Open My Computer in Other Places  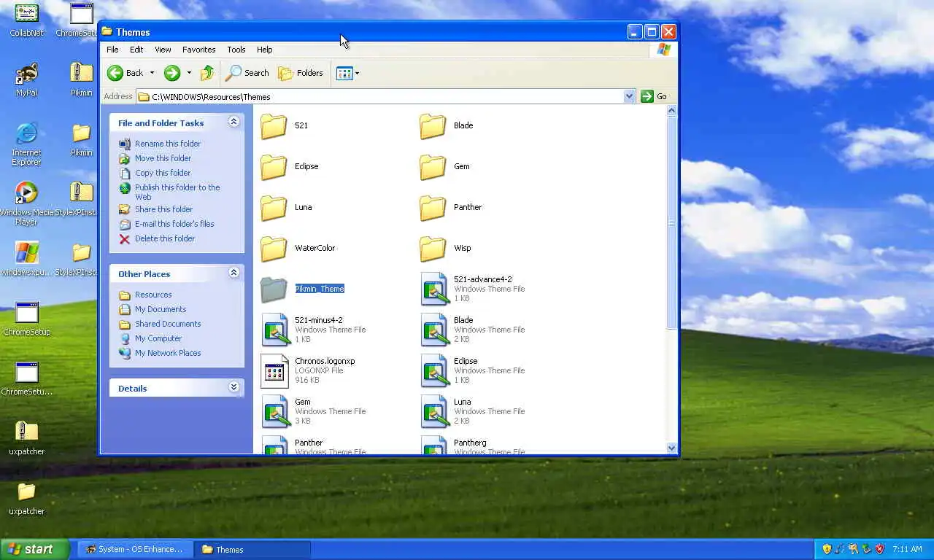[158, 338]
